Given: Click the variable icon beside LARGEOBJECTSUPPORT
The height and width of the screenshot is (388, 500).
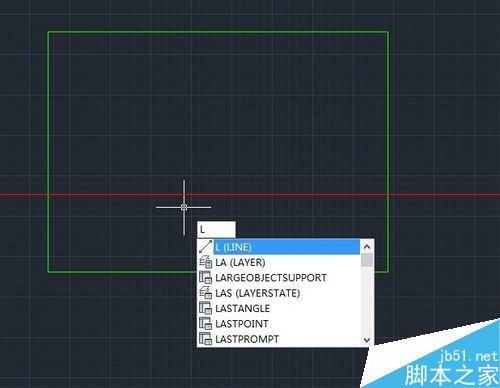Looking at the screenshot, I should point(205,278).
